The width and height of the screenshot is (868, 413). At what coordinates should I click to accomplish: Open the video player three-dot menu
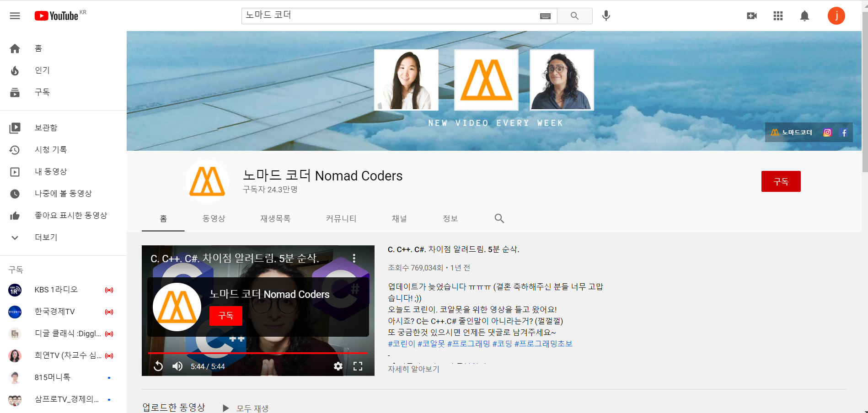tap(354, 259)
